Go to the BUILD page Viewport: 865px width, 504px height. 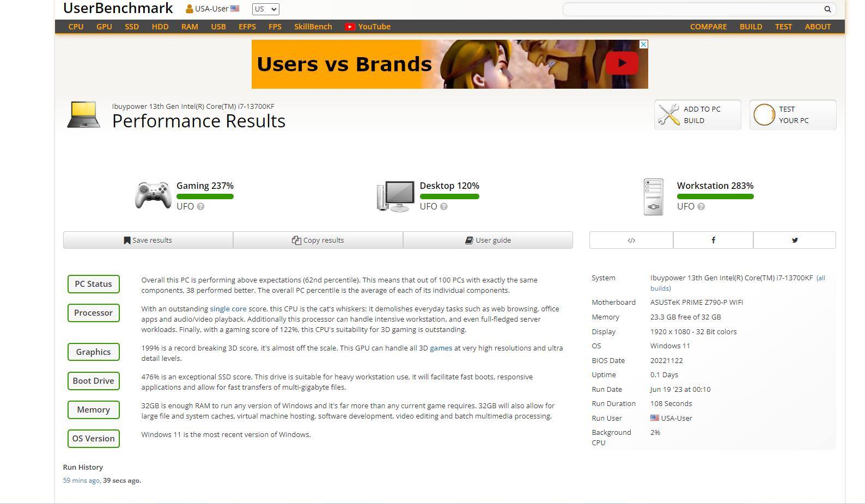[x=751, y=27]
